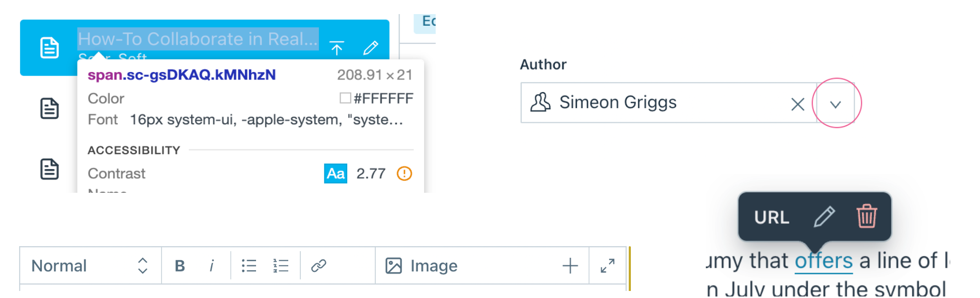Image resolution: width=980 pixels, height=298 pixels.
Task: Click the 'offers' hyperlink in the text
Action: pyautogui.click(x=823, y=260)
